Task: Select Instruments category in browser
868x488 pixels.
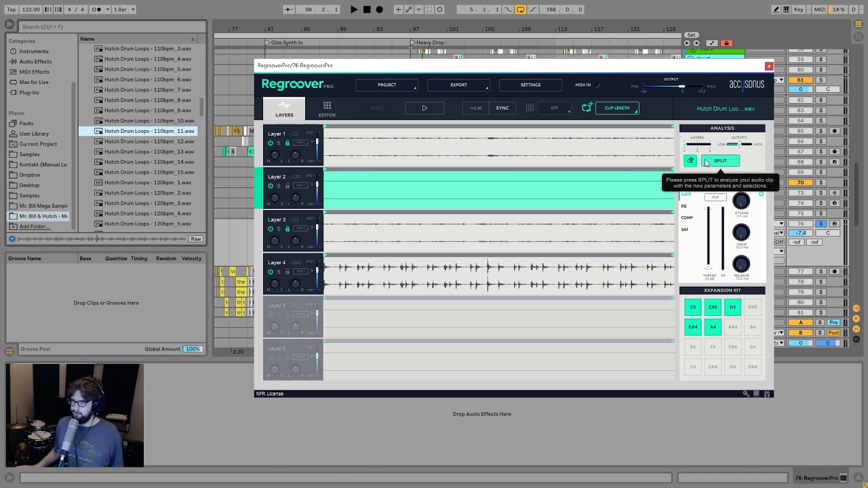Action: (x=34, y=52)
